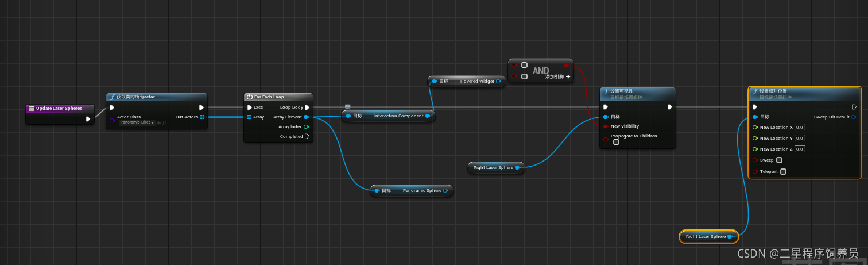
Task: Click 添加引脚 plus to add AND pin
Action: click(x=568, y=76)
